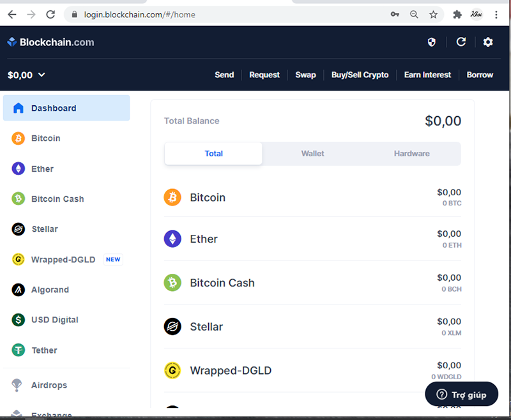Image resolution: width=511 pixels, height=420 pixels.
Task: Click the Ether coin icon in sidebar
Action: 19,169
